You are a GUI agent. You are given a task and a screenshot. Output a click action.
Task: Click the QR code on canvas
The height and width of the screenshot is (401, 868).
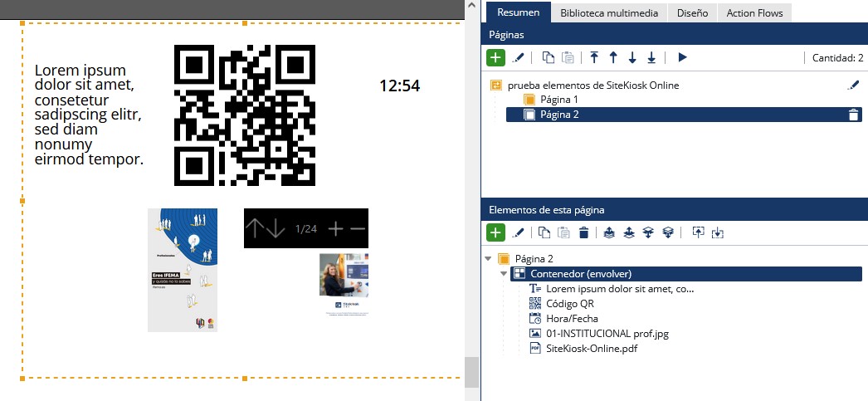click(x=245, y=115)
